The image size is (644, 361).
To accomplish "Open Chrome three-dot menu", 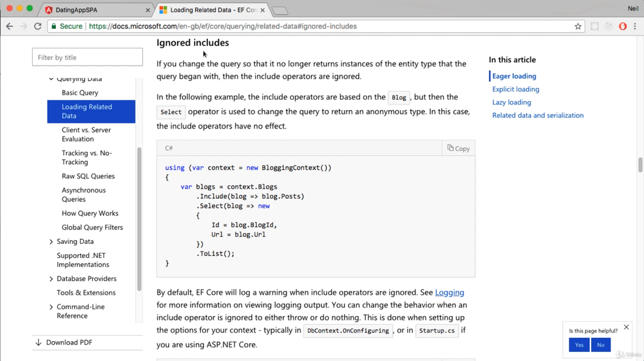I will [635, 26].
